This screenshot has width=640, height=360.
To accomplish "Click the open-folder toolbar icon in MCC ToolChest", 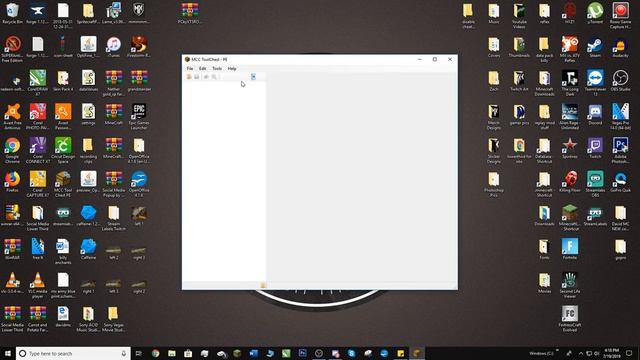I will [x=189, y=77].
